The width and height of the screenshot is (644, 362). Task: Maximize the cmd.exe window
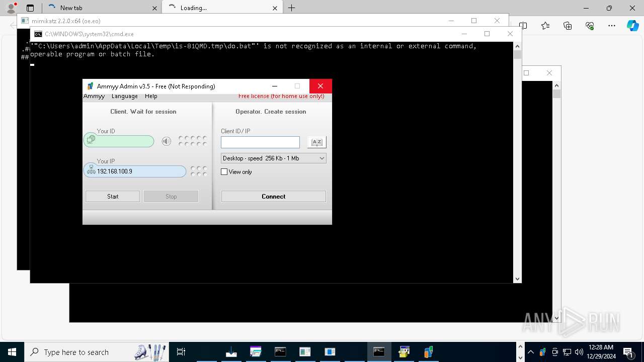(x=487, y=34)
